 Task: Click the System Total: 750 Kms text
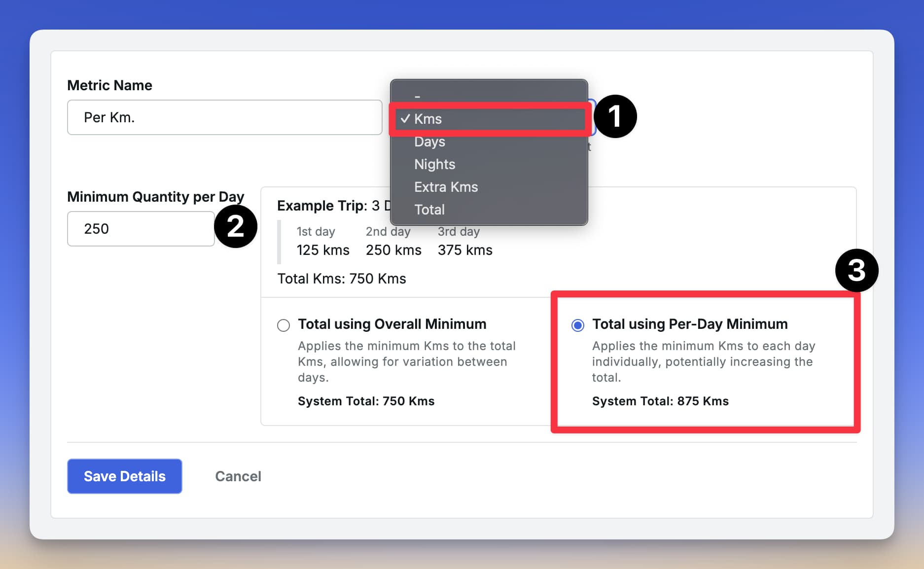366,401
